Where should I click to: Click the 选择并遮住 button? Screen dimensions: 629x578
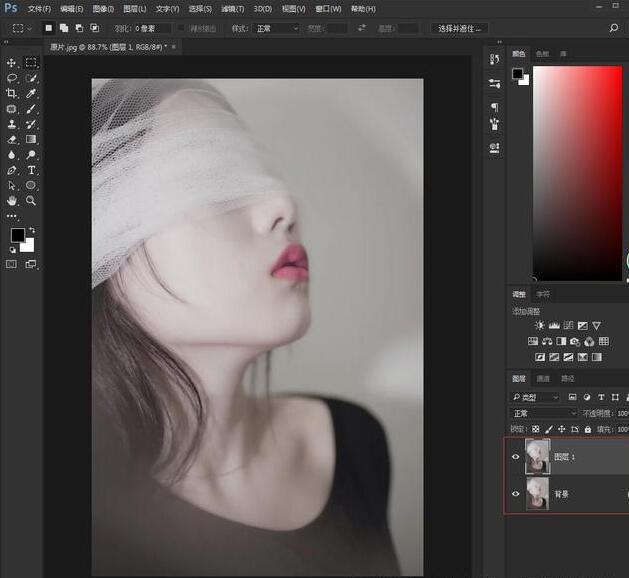click(461, 29)
